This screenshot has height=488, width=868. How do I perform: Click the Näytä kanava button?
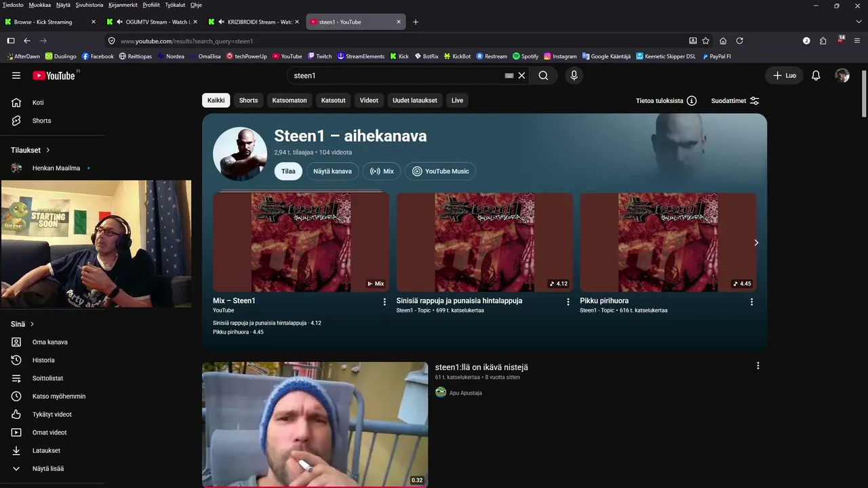pos(332,171)
